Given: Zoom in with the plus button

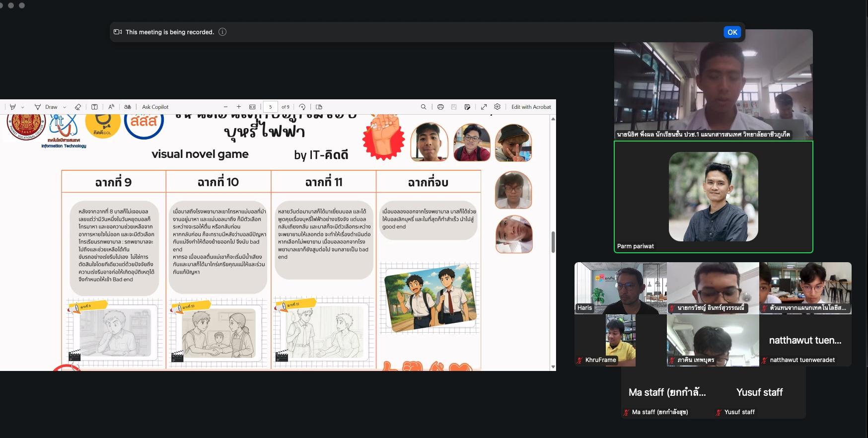Looking at the screenshot, I should pyautogui.click(x=239, y=107).
